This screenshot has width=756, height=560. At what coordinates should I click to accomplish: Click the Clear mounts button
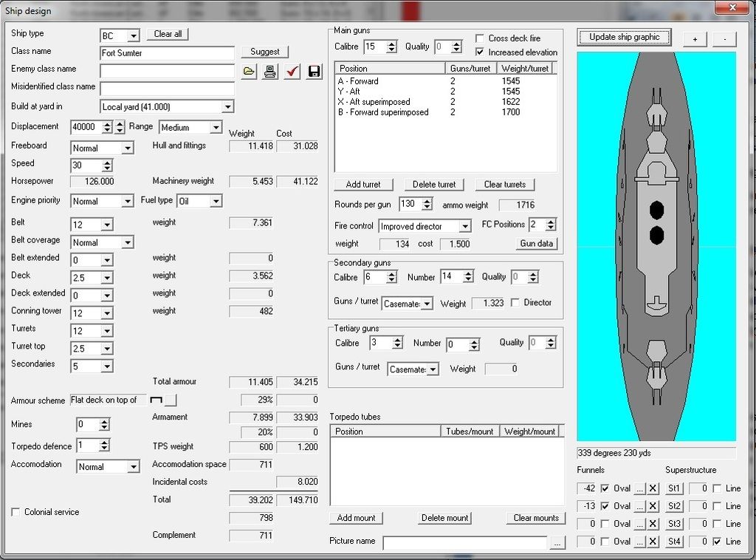[536, 518]
